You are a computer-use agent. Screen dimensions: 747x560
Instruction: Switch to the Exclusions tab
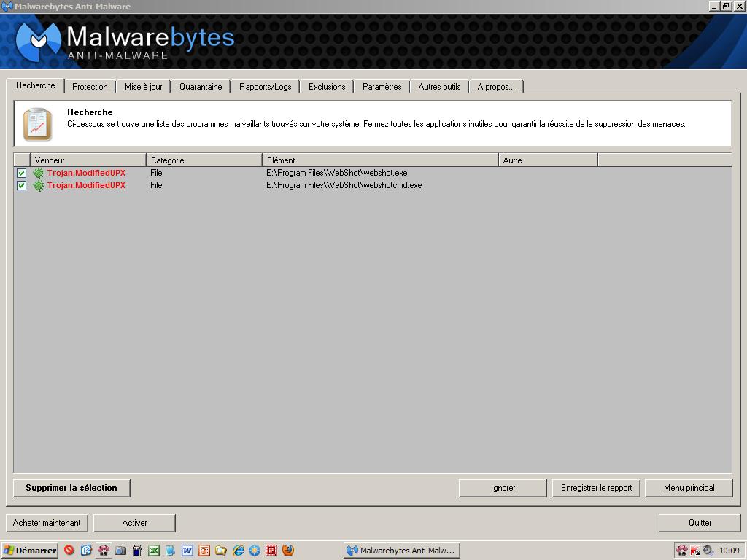tap(327, 87)
